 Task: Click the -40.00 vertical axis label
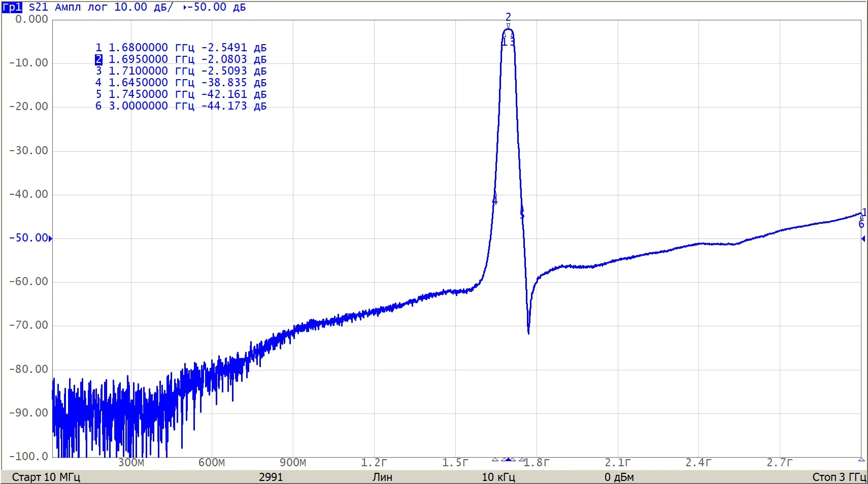(28, 194)
